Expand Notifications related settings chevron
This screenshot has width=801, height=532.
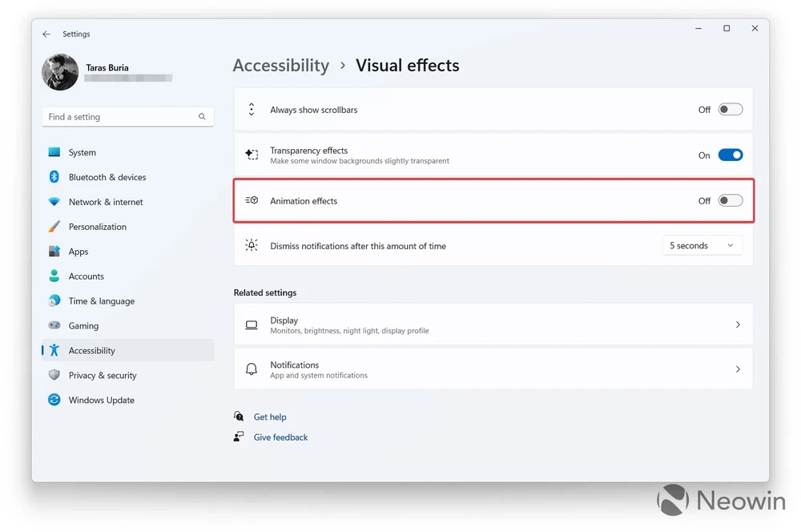[x=738, y=369]
